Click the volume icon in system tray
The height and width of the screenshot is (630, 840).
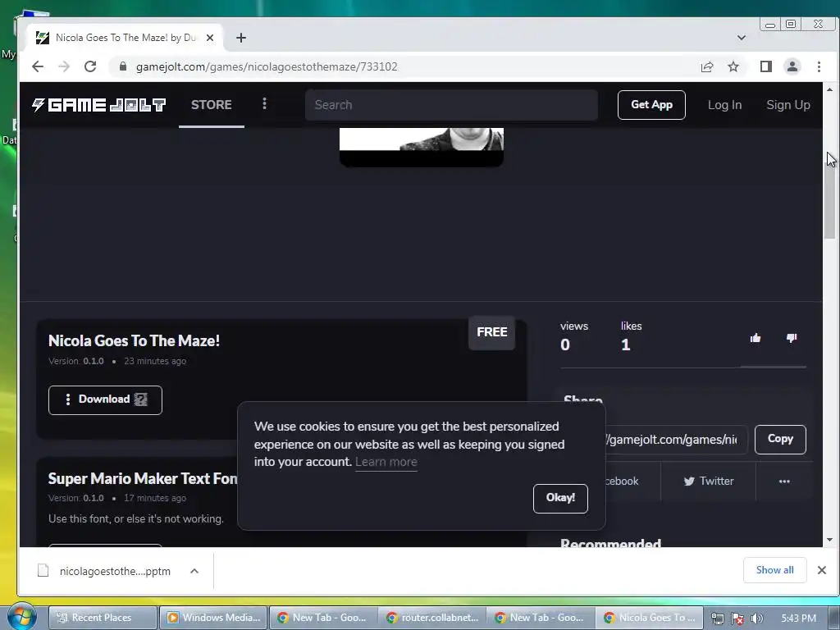point(757,619)
